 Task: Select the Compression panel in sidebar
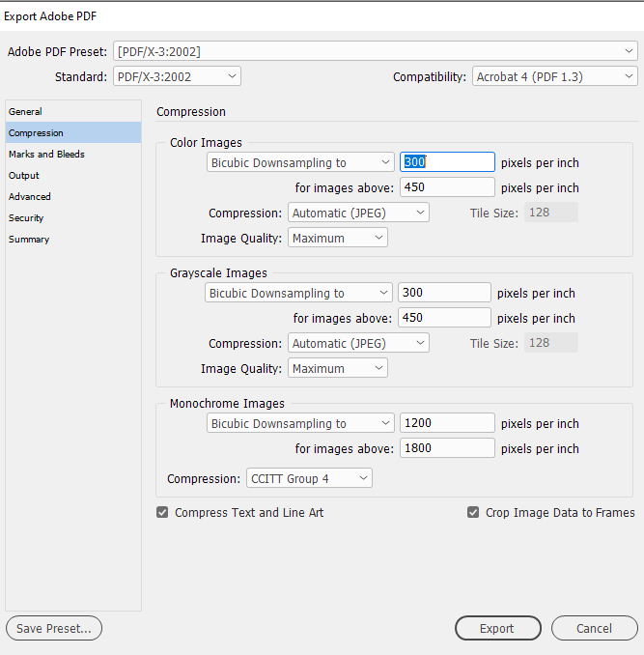coord(73,133)
